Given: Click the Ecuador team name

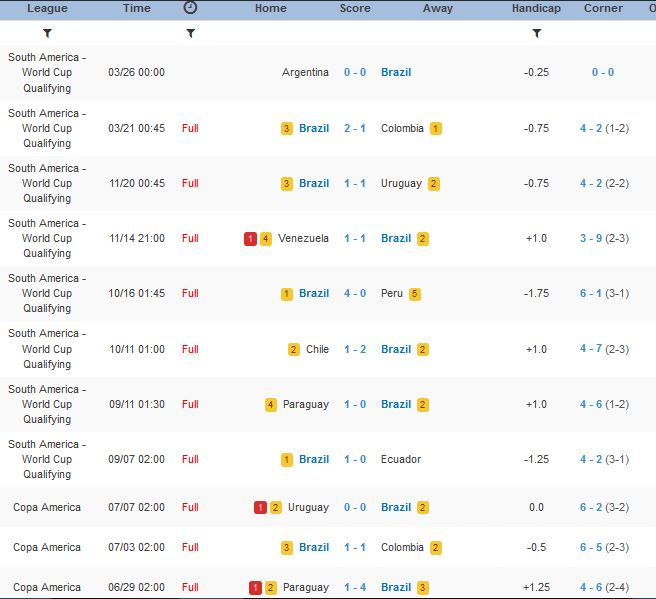Looking at the screenshot, I should 401,460.
